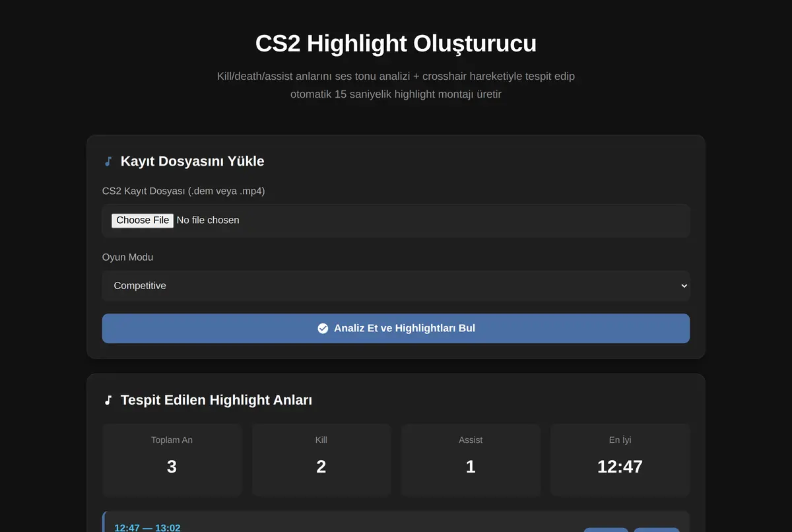Open the Oyun Modu Competitive dropdown
Image resolution: width=792 pixels, height=532 pixels.
coord(396,286)
